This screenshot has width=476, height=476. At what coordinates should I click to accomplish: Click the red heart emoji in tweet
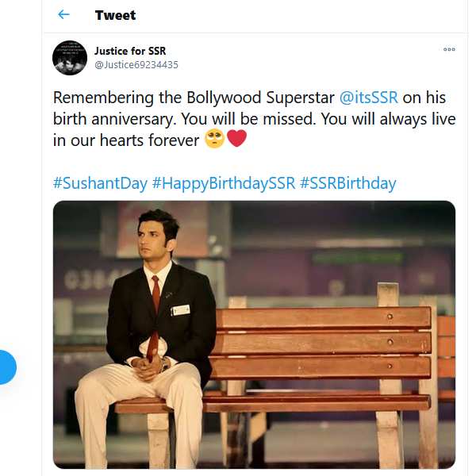(236, 141)
